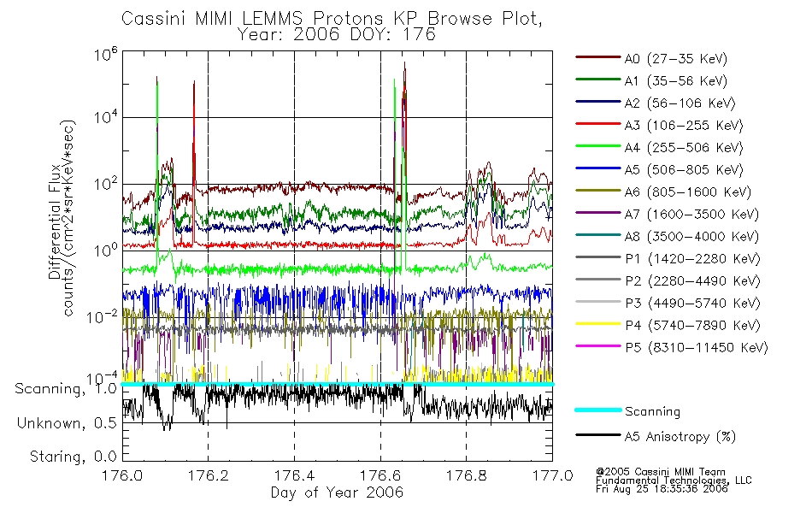Click the teal A8 legend line
The width and height of the screenshot is (812, 513).
click(598, 235)
